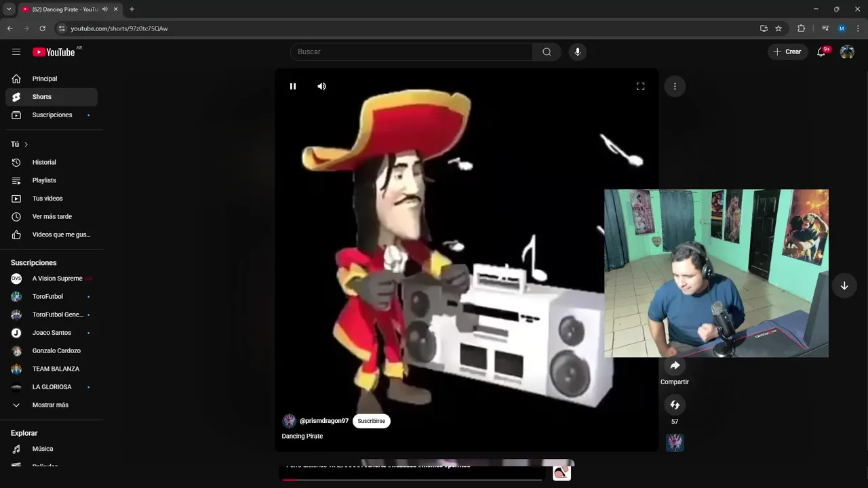Image resolution: width=868 pixels, height=488 pixels.
Task: Open Música under Explorar
Action: click(52, 449)
